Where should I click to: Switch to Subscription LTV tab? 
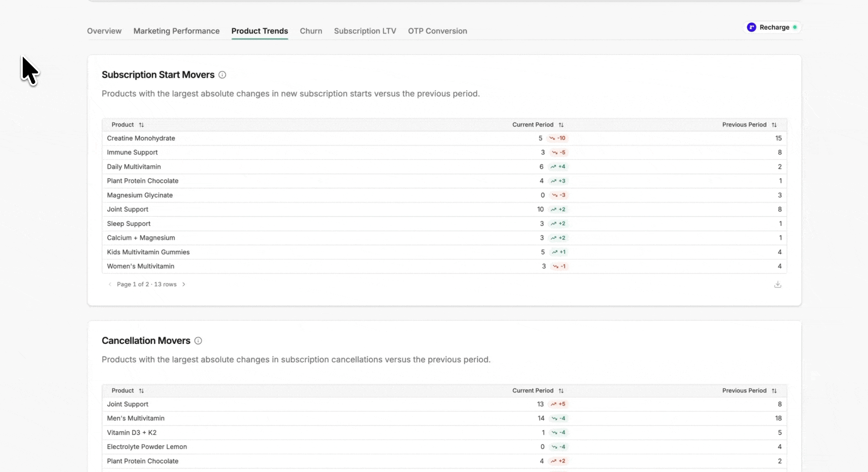tap(365, 31)
